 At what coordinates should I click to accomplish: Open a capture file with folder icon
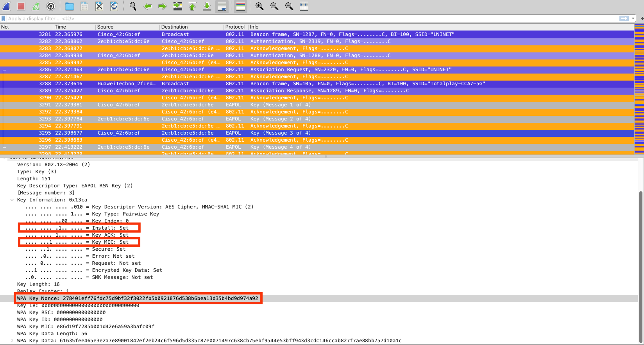coord(70,6)
